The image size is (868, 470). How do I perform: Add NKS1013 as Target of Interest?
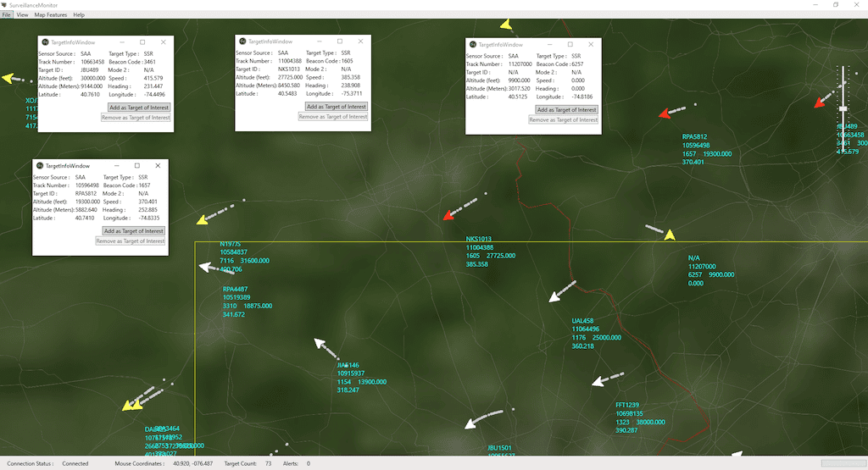point(337,106)
